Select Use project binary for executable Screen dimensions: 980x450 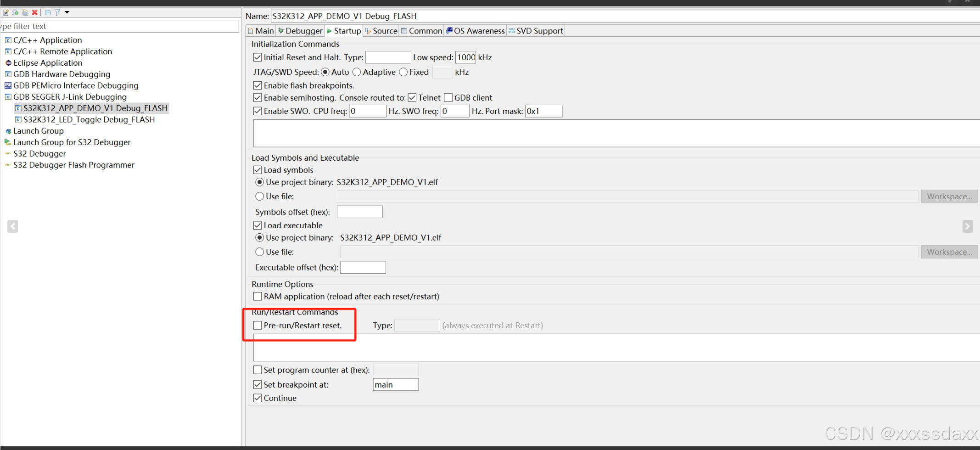click(x=260, y=238)
